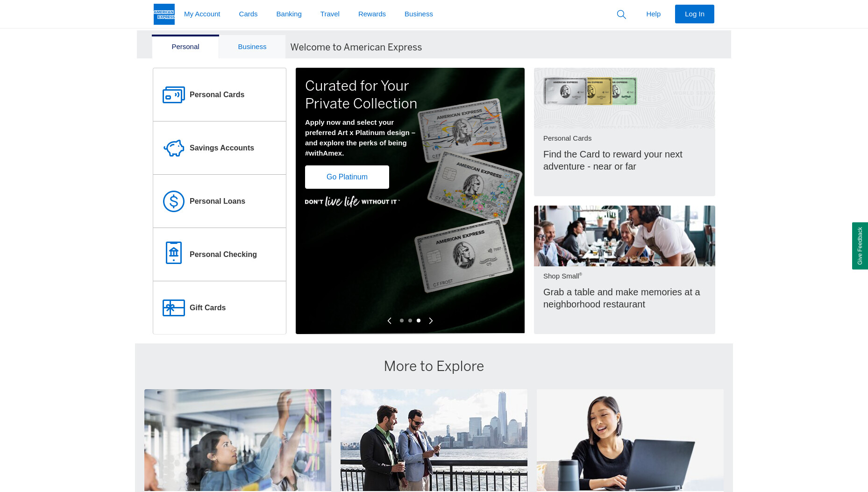Screen dimensions: 868x492
Task: Open the Personal Cards label link
Action: click(x=217, y=95)
